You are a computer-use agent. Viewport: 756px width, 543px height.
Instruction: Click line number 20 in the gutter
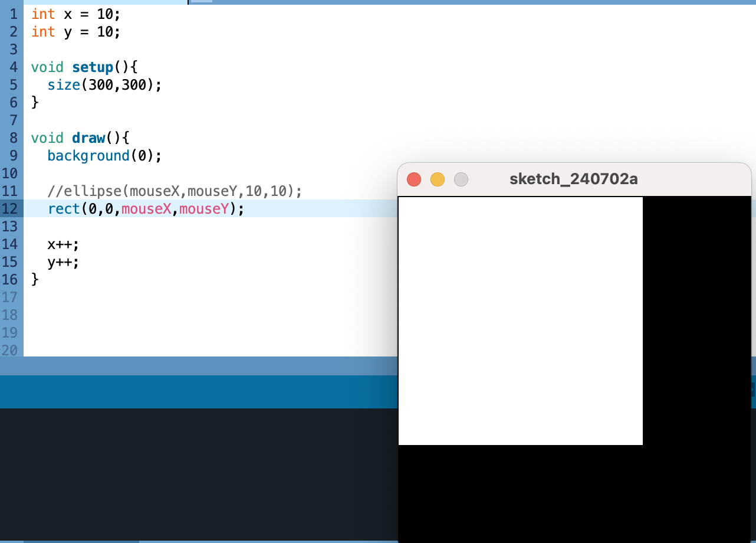click(10, 351)
